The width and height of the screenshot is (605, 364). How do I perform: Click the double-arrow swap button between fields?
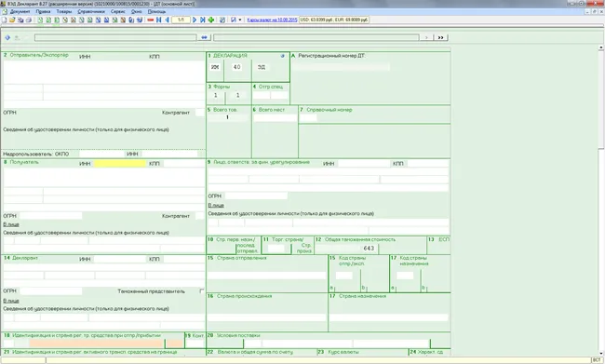204,37
